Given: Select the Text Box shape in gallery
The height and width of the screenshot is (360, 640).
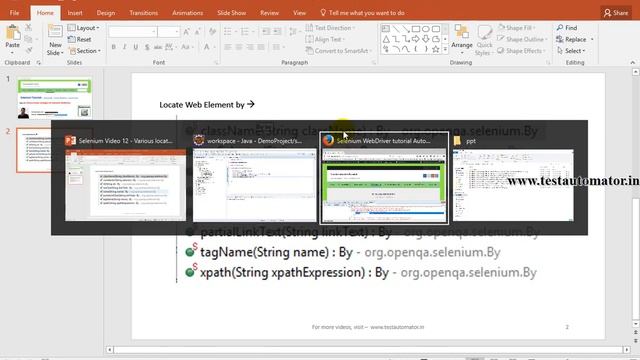Looking at the screenshot, I should 386,29.
